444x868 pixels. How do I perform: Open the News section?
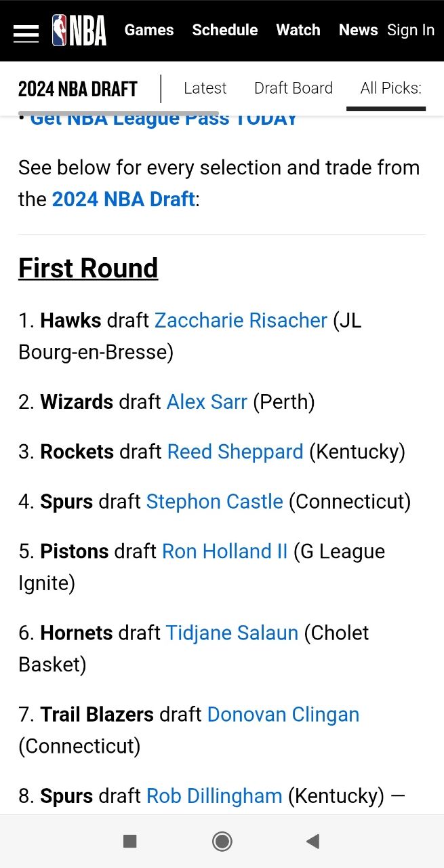click(358, 31)
